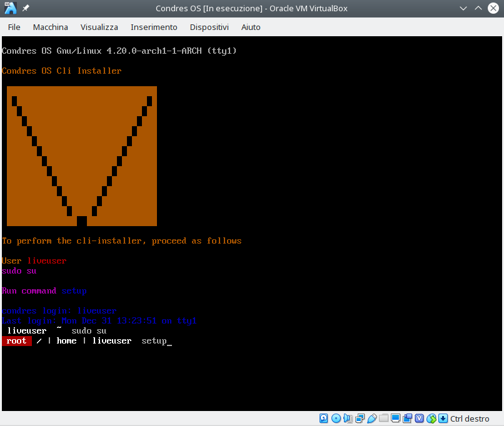Click the USB devices status icon
This screenshot has width=504, height=426.
(x=371, y=419)
